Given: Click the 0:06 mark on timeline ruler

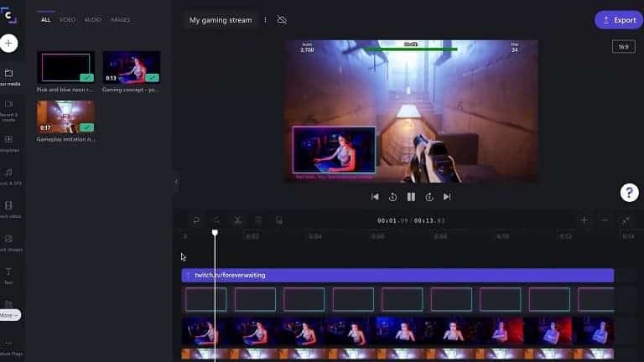Looking at the screenshot, I should (x=378, y=236).
